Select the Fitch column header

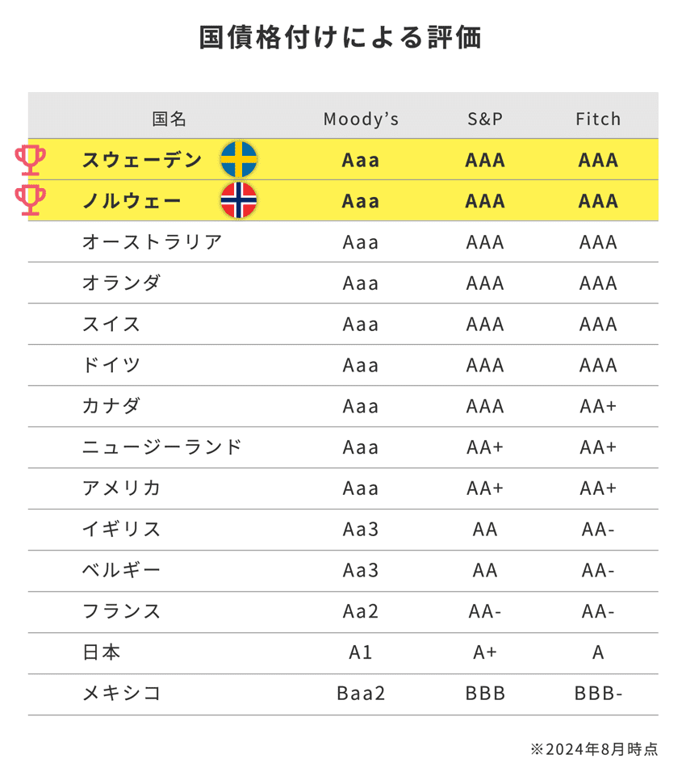point(598,119)
